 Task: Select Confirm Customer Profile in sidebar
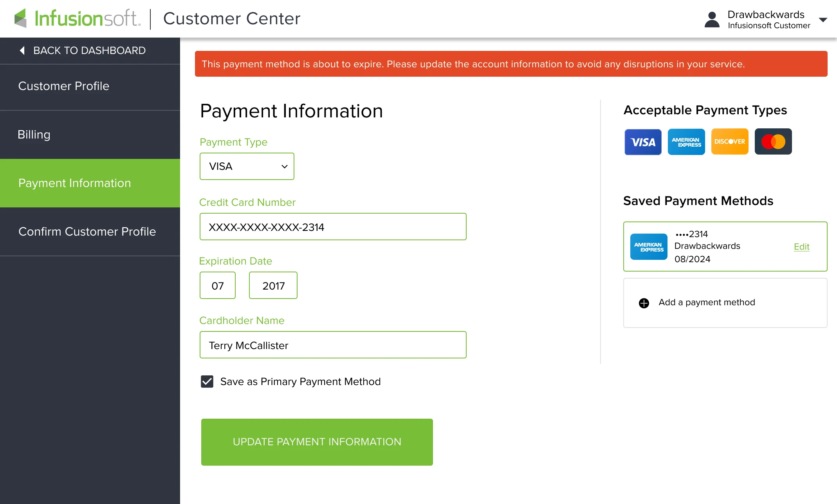point(87,231)
